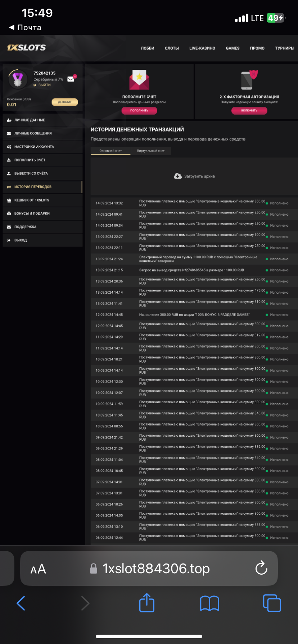
Task: Switch to the Виртуальный счет tab
Action: coord(150,151)
